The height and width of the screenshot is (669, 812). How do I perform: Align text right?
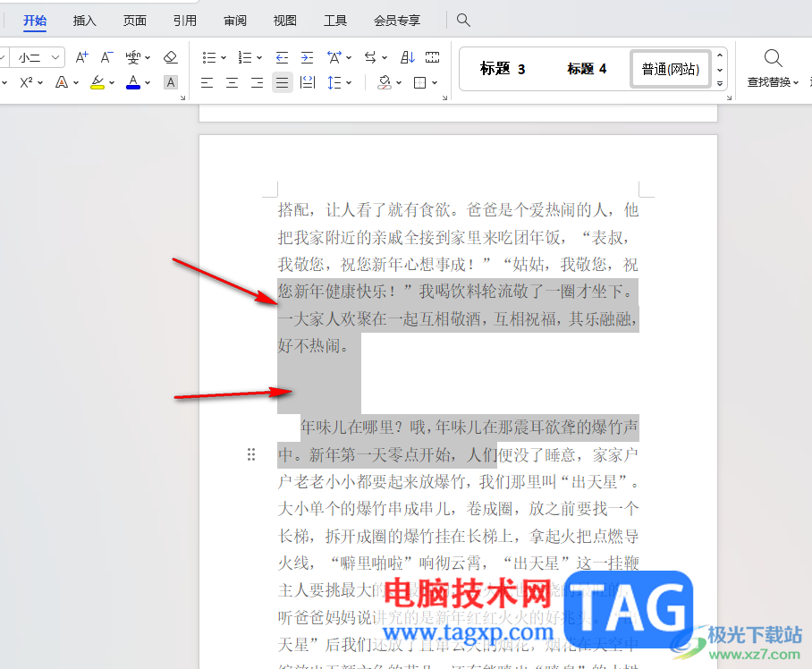258,82
